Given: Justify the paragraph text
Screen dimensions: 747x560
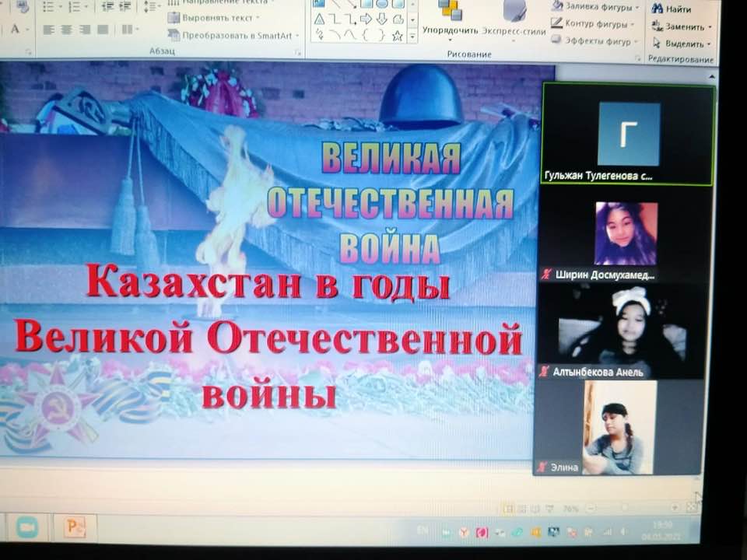Looking at the screenshot, I should tap(103, 30).
